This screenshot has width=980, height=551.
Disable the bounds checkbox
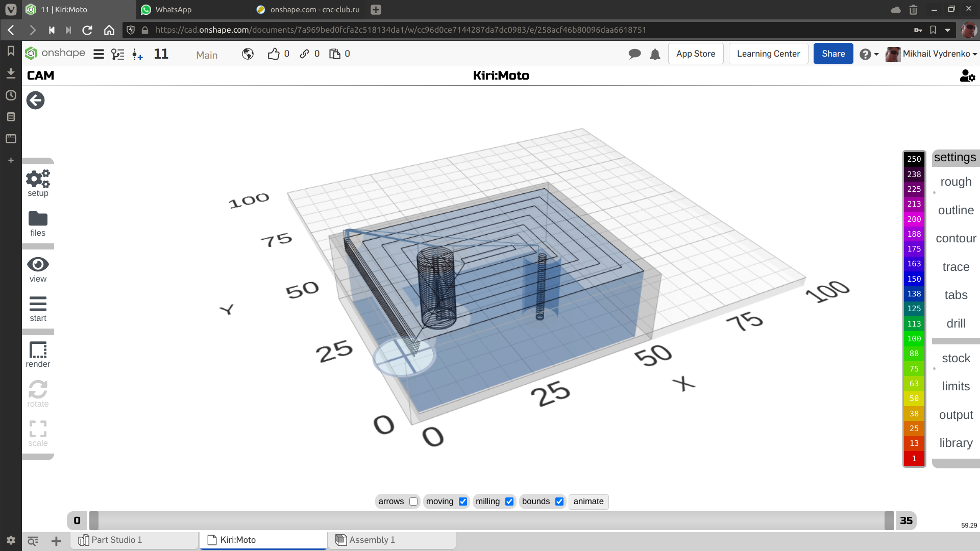(559, 502)
